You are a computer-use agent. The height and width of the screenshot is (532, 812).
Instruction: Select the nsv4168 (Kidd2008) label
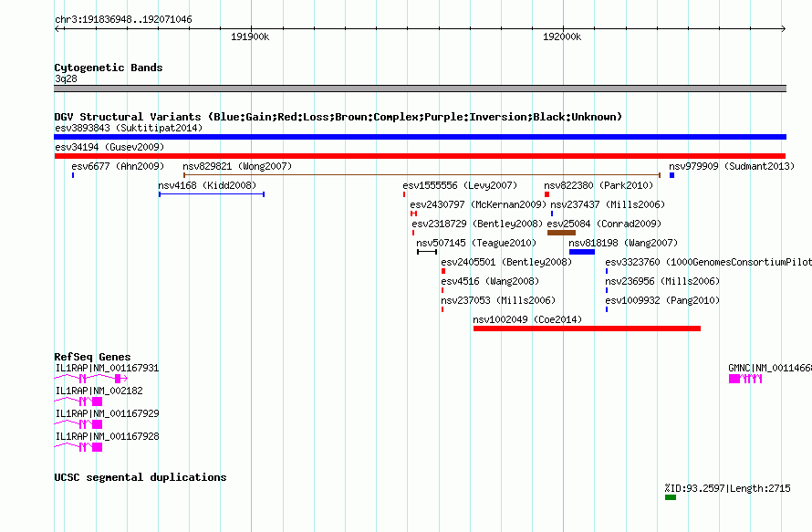click(207, 185)
